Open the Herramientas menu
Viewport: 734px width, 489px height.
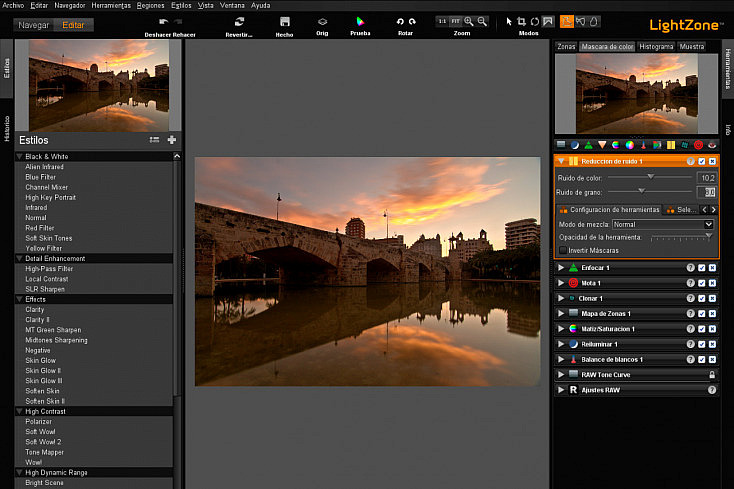[x=111, y=5]
